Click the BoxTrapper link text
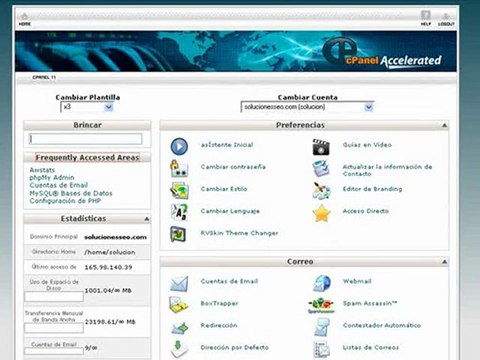Screen dimensions: 480x360 [x=219, y=303]
